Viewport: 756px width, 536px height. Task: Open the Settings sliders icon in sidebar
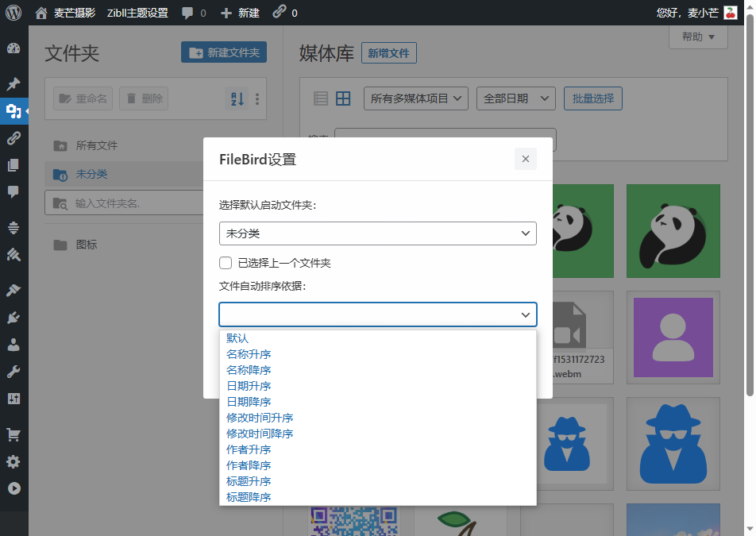pyautogui.click(x=13, y=399)
